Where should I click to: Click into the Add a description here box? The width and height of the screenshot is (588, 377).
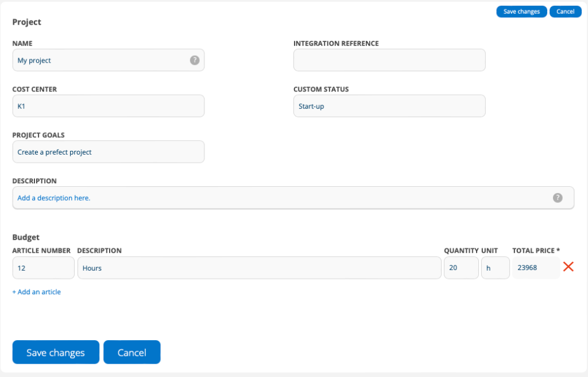(281, 198)
